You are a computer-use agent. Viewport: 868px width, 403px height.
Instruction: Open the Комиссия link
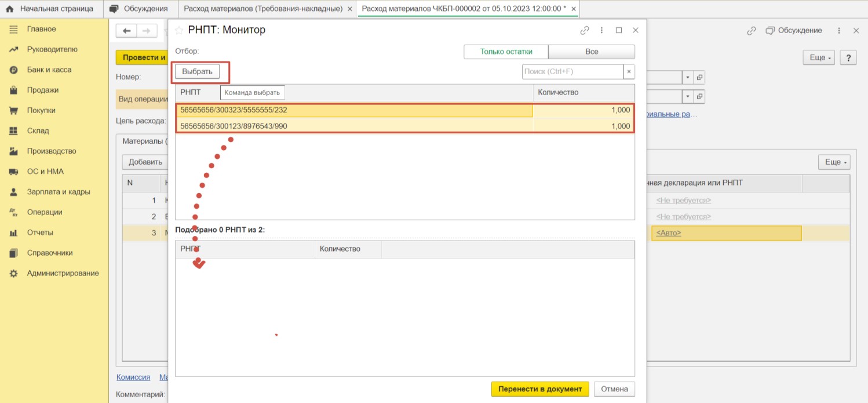(133, 377)
